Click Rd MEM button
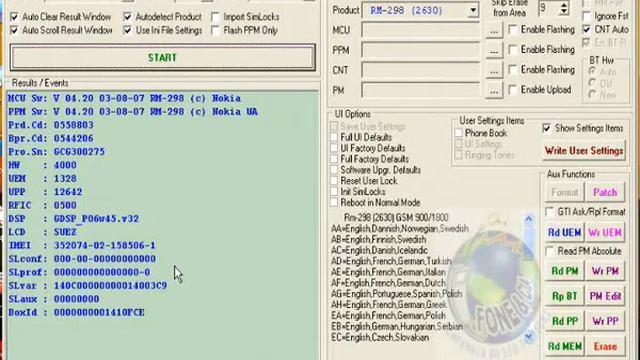This screenshot has height=360, width=640. pyautogui.click(x=564, y=347)
